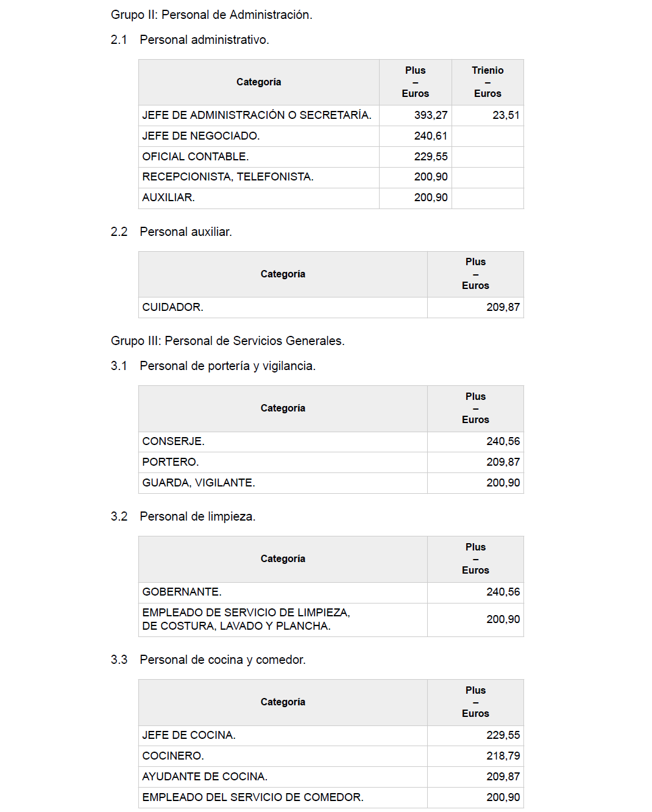Click the 'Grupo II: Personal de Administración' heading
Screen dimensions: 652x812
coord(211,15)
